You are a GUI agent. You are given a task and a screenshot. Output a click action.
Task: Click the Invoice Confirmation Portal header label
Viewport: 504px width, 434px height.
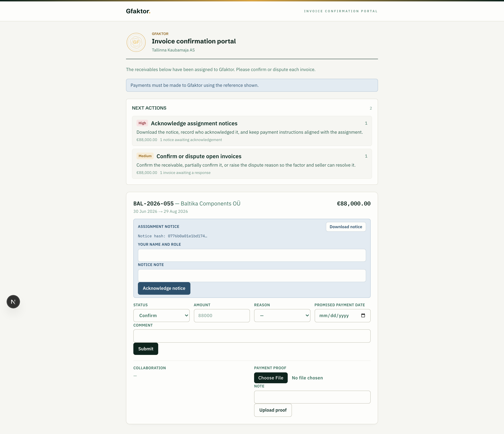(341, 11)
